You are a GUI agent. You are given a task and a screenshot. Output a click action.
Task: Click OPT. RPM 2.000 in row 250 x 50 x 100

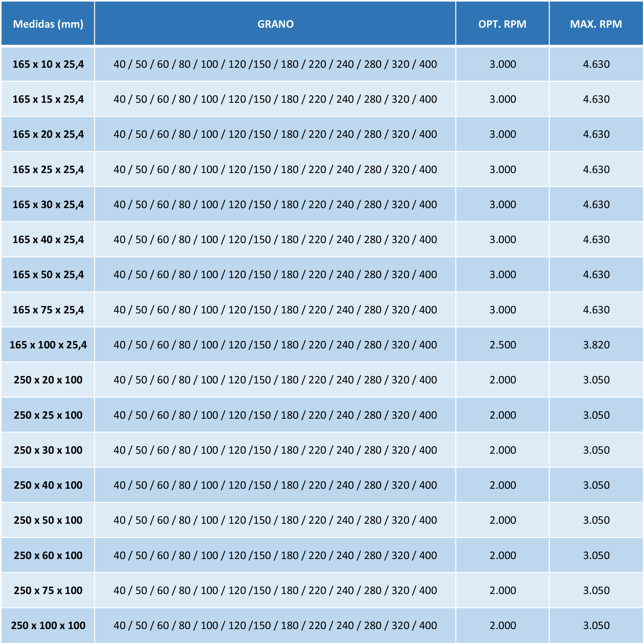click(503, 520)
